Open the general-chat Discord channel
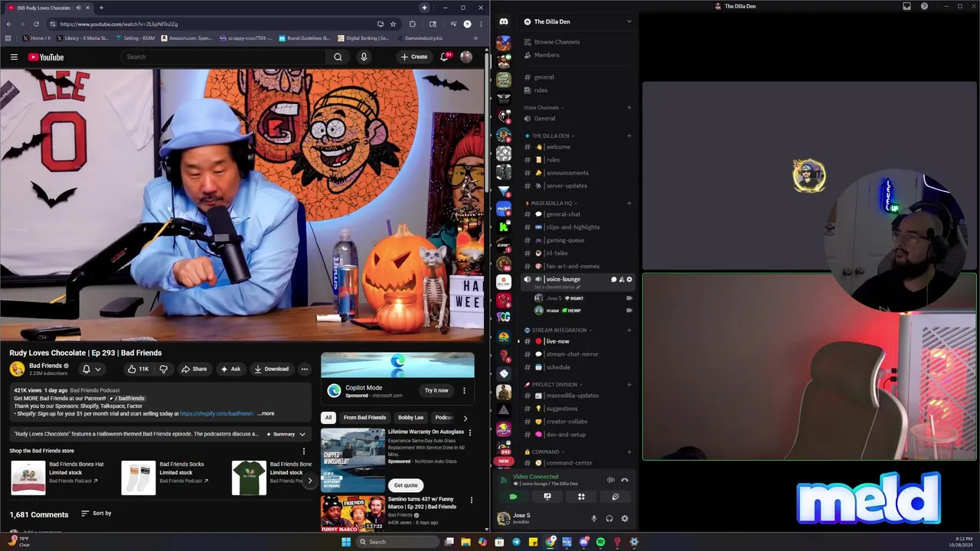This screenshot has height=551, width=980. 578,214
